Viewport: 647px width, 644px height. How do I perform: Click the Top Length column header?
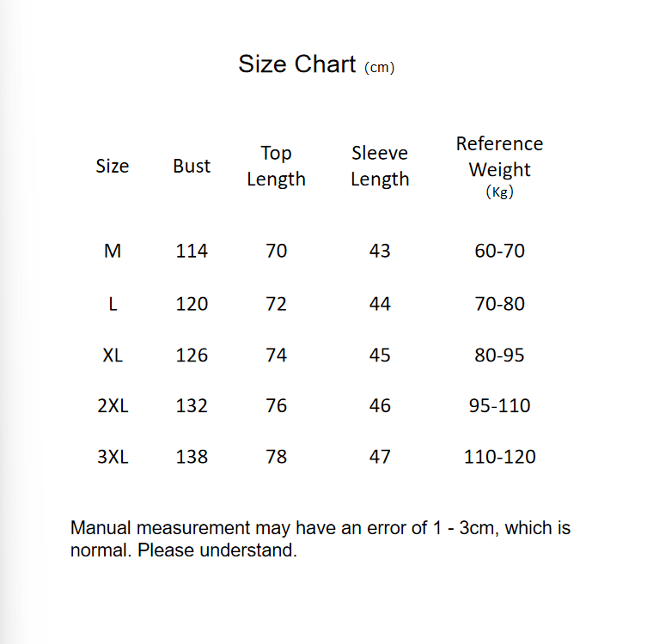click(x=276, y=166)
